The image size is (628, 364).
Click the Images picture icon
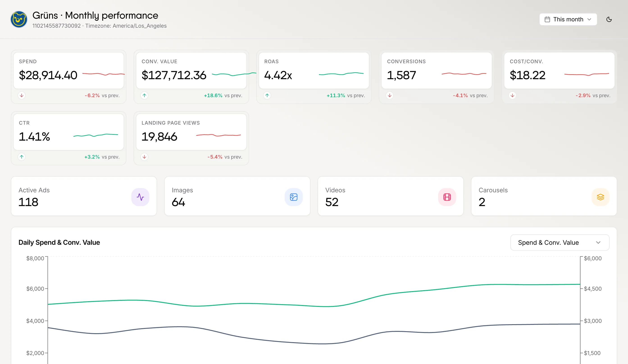pos(294,197)
